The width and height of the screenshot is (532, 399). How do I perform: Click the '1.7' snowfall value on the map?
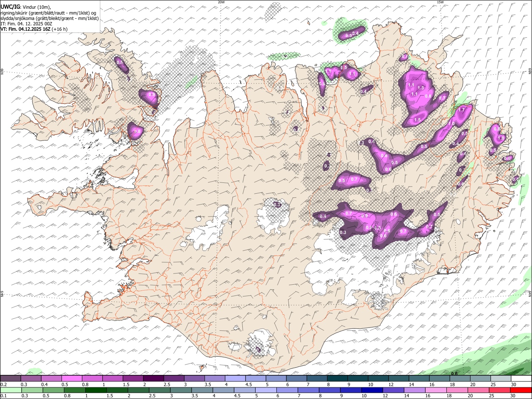tap(461, 110)
